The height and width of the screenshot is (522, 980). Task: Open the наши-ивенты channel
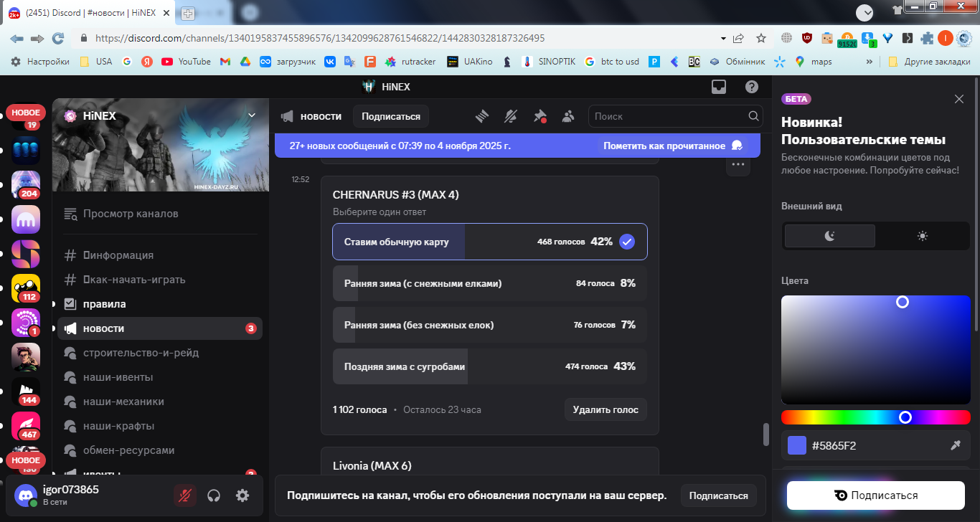(160, 377)
